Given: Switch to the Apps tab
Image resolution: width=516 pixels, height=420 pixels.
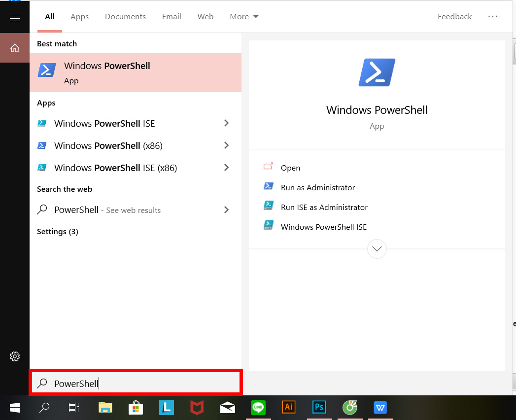Looking at the screenshot, I should [79, 16].
